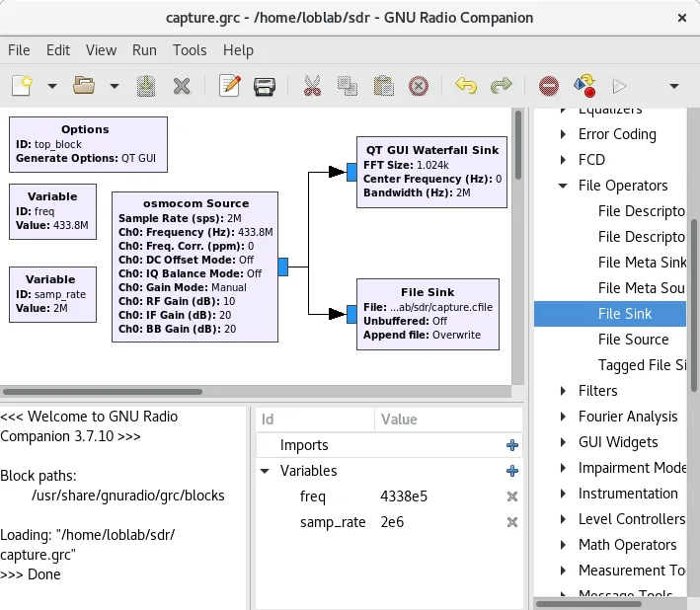Select the freq Variable block
700x610 pixels.
pyautogui.click(x=52, y=211)
